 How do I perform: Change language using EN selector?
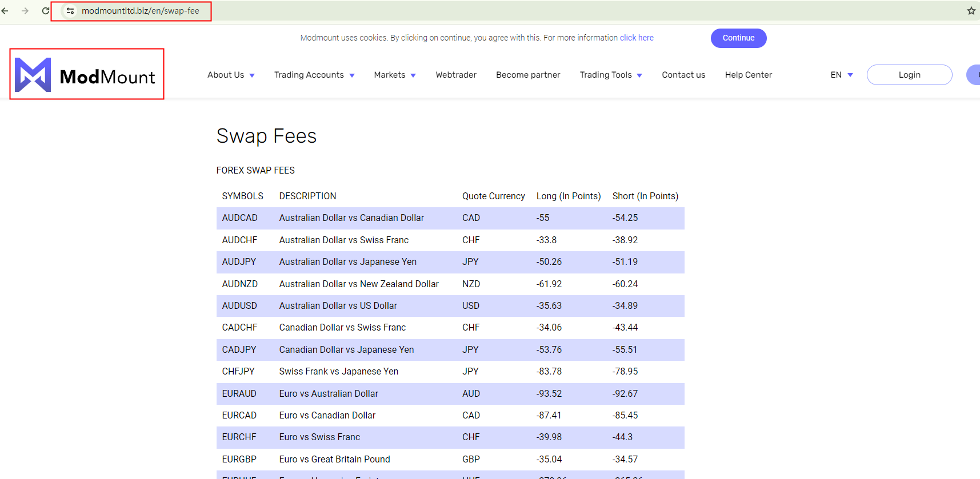(841, 75)
